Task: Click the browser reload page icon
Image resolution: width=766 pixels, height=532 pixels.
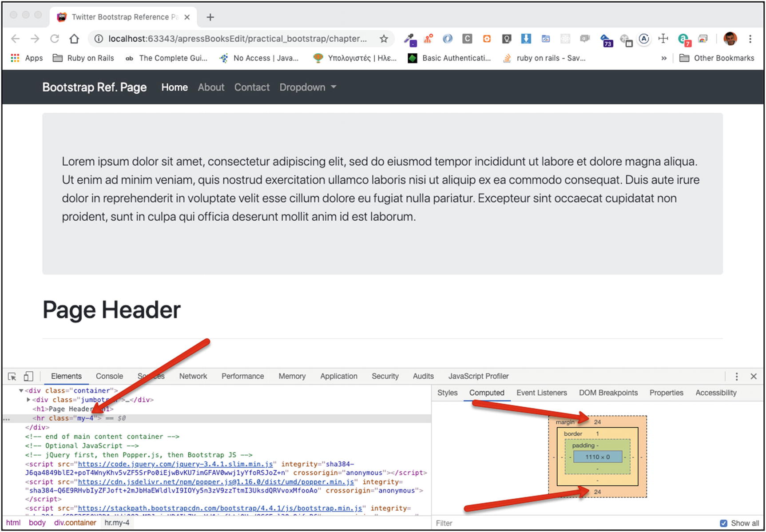Action: 55,39
